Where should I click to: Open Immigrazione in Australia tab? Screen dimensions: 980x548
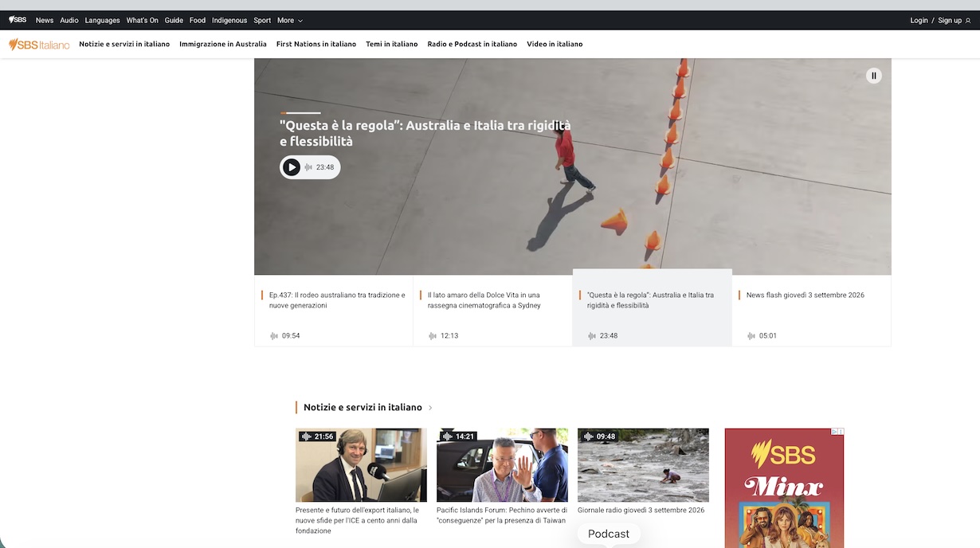point(223,45)
